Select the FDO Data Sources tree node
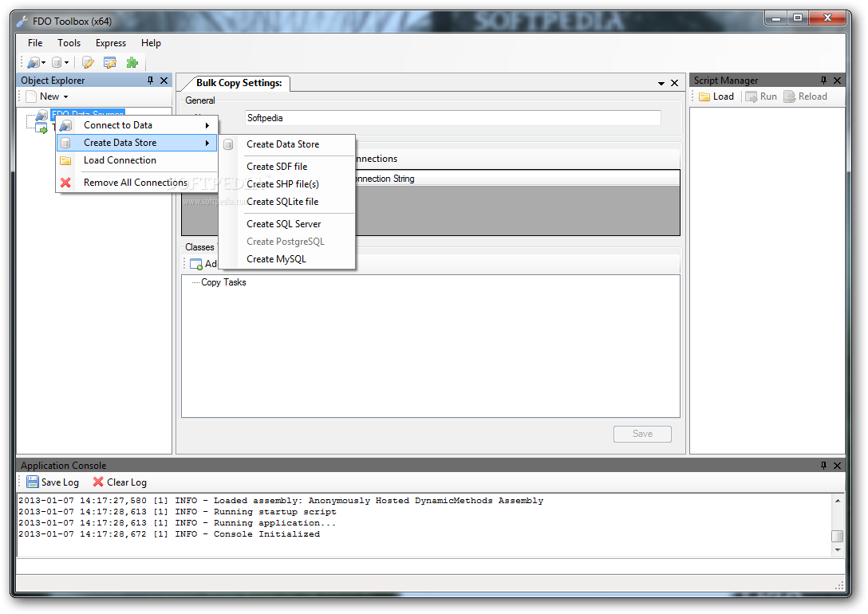This screenshot has height=614, width=868. click(x=88, y=113)
